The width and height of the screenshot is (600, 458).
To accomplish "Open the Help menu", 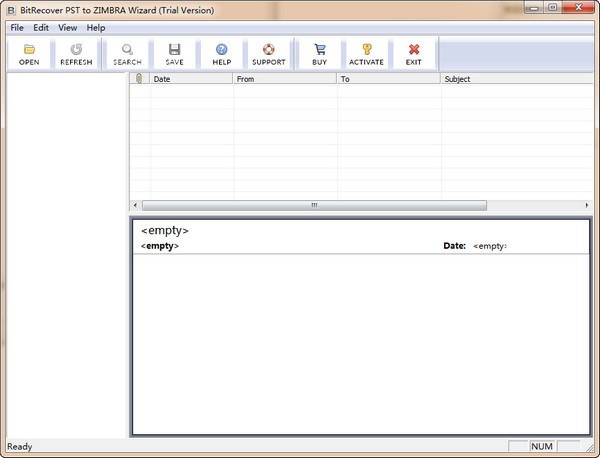I will point(96,28).
